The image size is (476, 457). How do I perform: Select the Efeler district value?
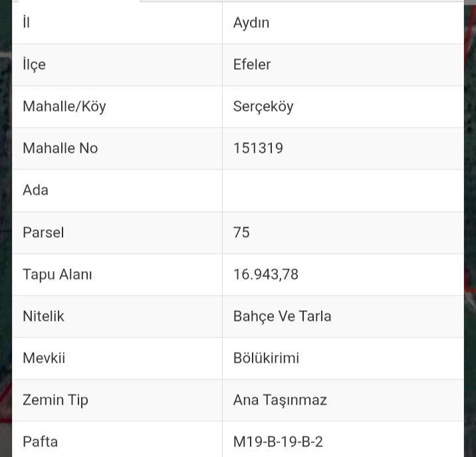[x=252, y=64]
